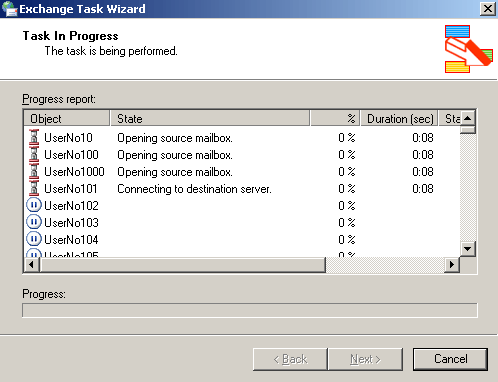
Task: Select the UserNo101 row name
Action: click(71, 189)
